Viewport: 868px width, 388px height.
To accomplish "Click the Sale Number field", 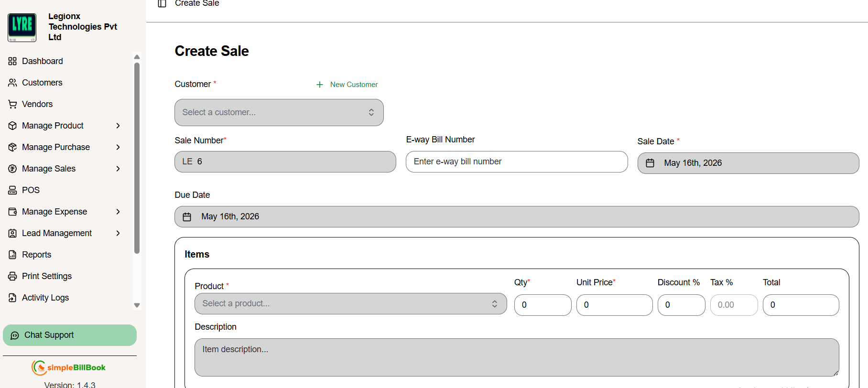I will [285, 162].
